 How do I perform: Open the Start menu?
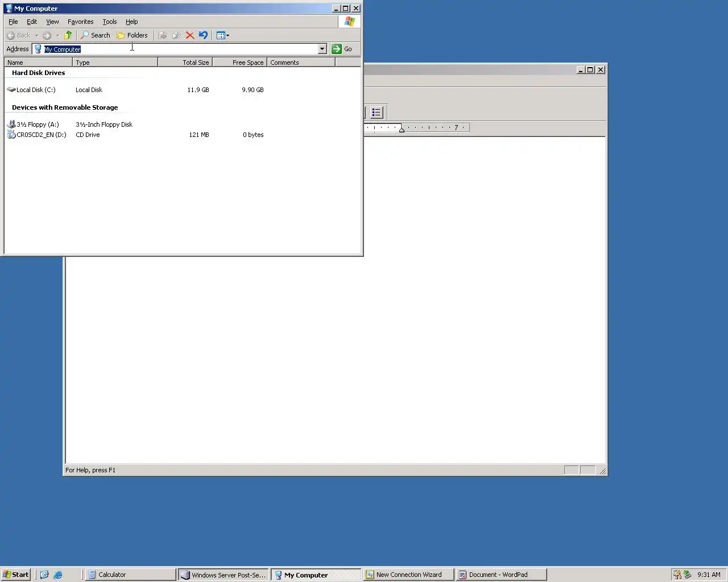(x=15, y=575)
